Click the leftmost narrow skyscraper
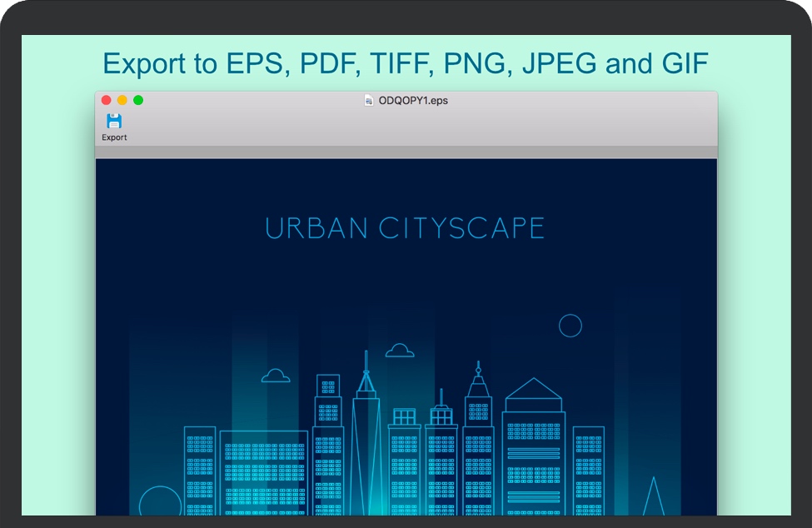This screenshot has height=528, width=812. [200, 471]
